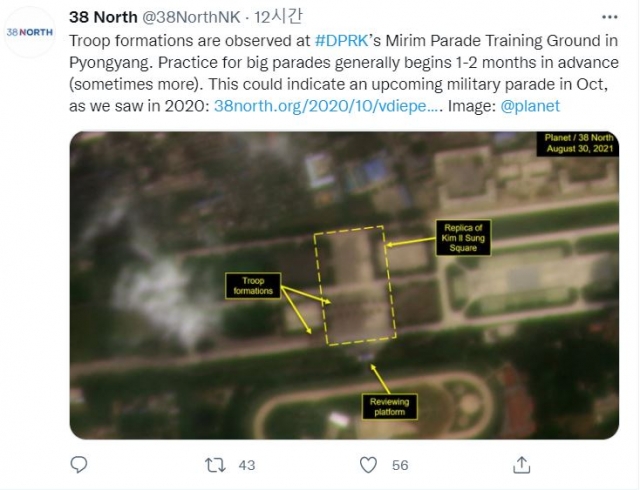Click the tweet body text
This screenshot has width=640, height=490.
coord(344,74)
